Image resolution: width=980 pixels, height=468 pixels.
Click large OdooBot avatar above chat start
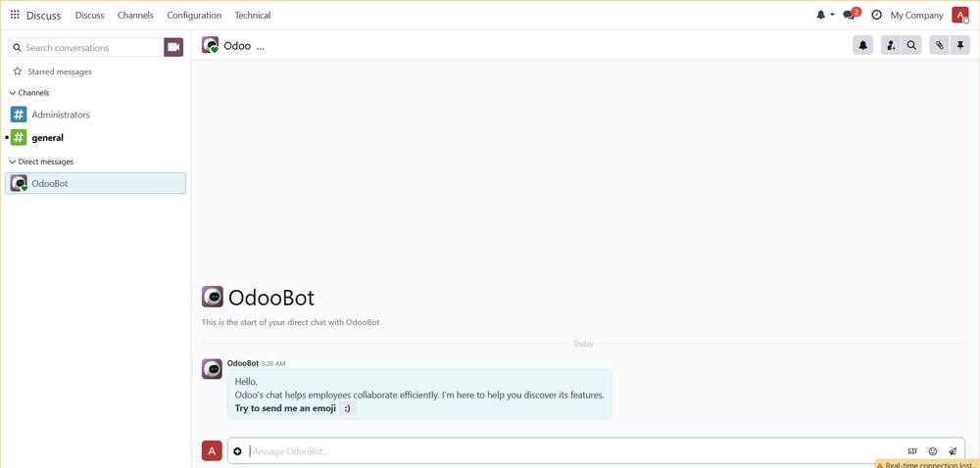point(213,297)
